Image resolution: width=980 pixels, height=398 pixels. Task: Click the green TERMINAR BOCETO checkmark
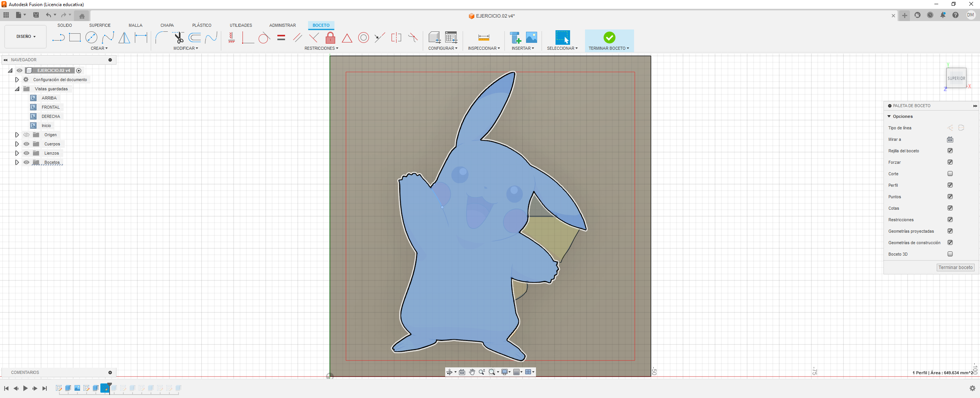pyautogui.click(x=609, y=38)
